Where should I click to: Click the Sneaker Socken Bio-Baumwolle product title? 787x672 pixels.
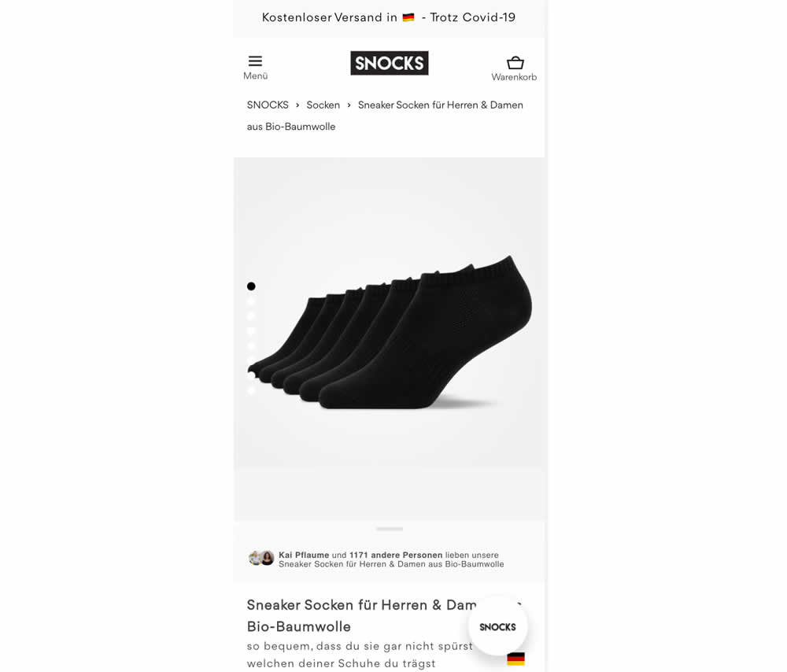coord(361,616)
